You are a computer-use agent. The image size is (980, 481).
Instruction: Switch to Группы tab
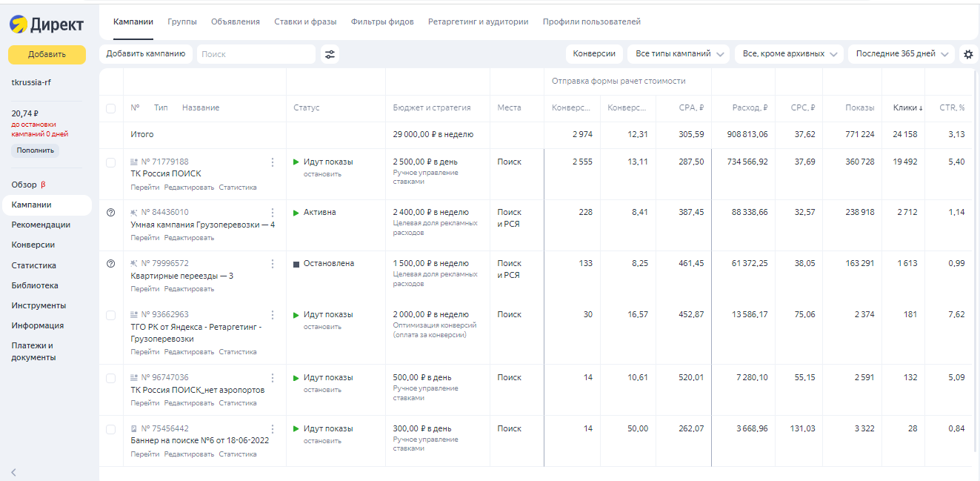click(x=182, y=22)
